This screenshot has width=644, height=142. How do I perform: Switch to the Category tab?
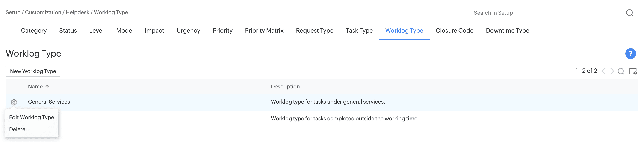(34, 31)
